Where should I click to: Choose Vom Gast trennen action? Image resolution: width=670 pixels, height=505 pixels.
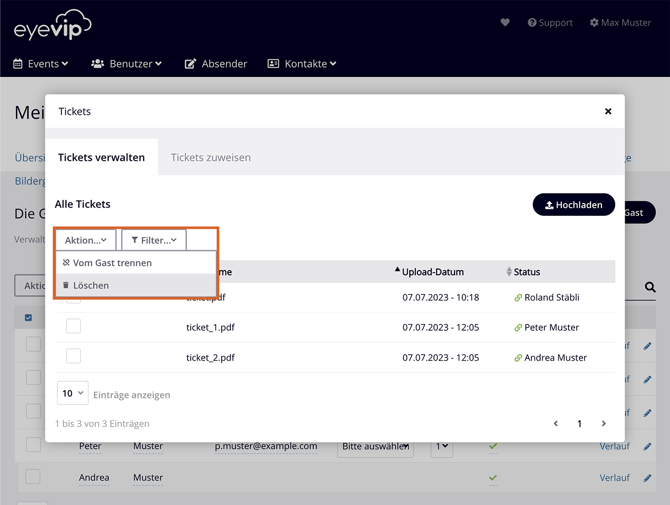coord(136,263)
